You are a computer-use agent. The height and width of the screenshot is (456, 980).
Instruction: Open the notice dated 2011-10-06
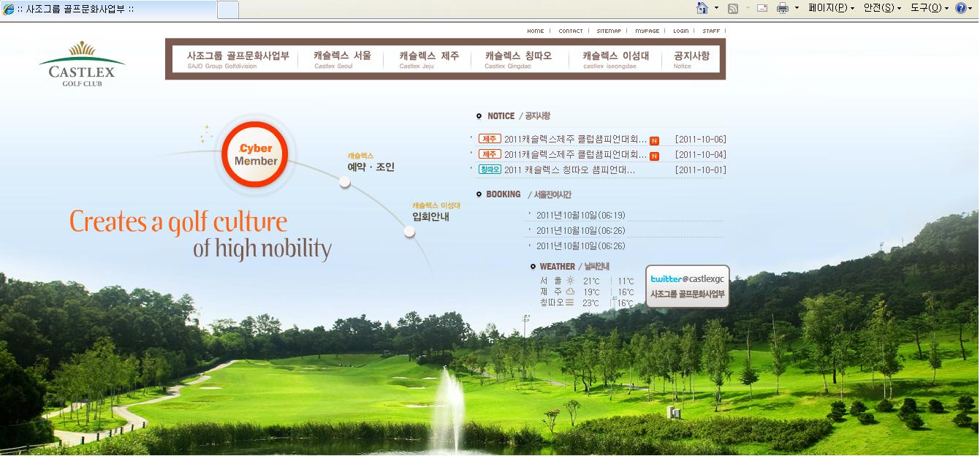click(x=575, y=140)
